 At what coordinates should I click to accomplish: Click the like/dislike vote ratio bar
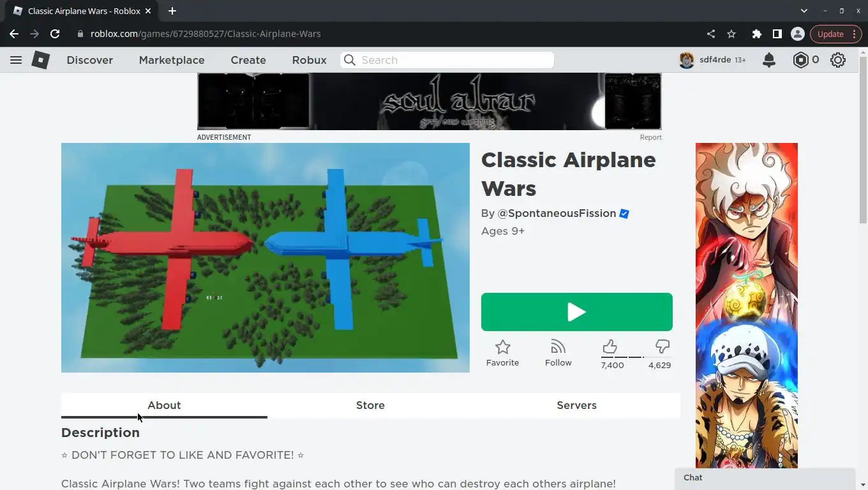click(636, 357)
